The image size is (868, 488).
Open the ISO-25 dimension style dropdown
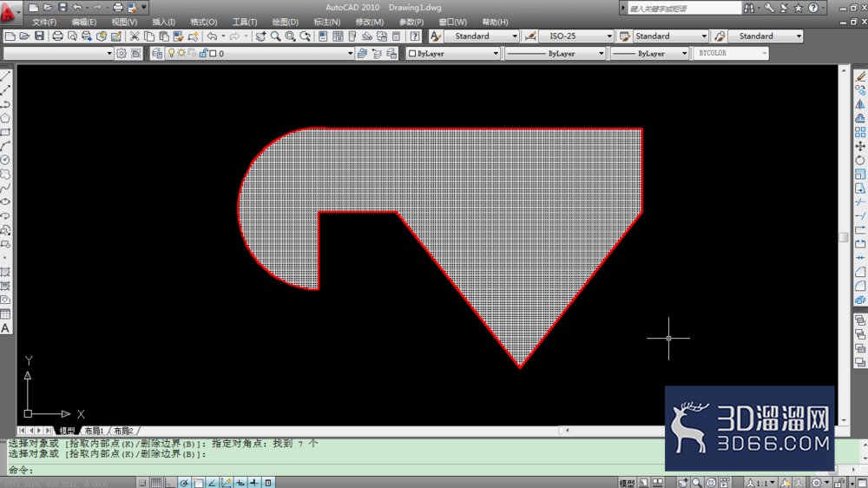(609, 36)
